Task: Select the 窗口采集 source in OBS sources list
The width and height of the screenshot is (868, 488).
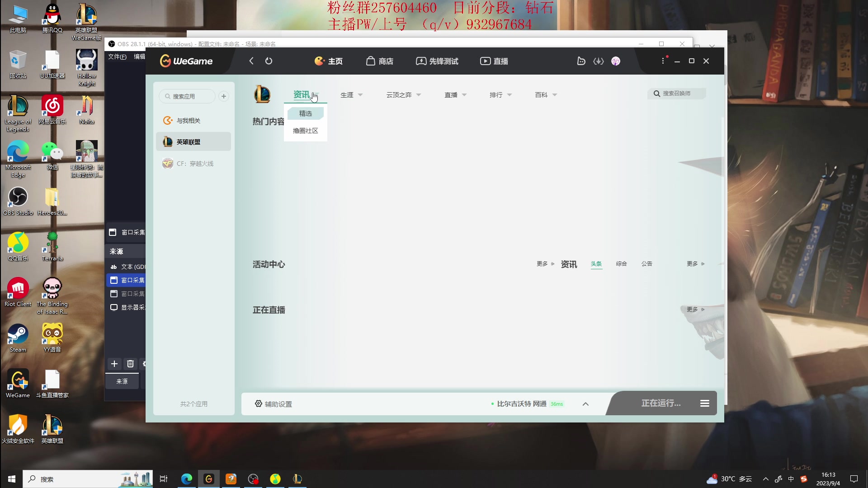Action: point(128,280)
